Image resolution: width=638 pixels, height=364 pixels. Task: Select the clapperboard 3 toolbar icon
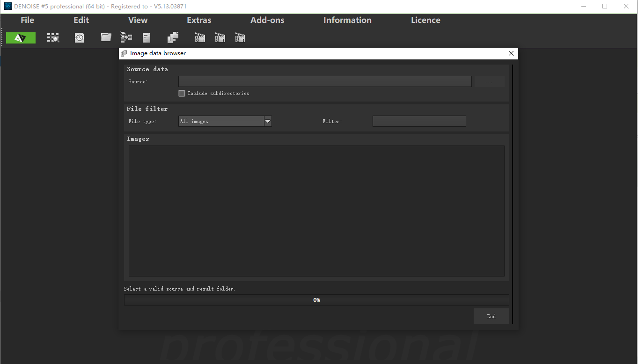click(240, 37)
